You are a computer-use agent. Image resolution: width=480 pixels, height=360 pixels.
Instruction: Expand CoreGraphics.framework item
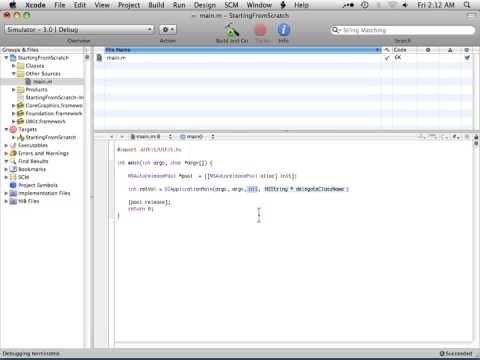click(x=14, y=106)
